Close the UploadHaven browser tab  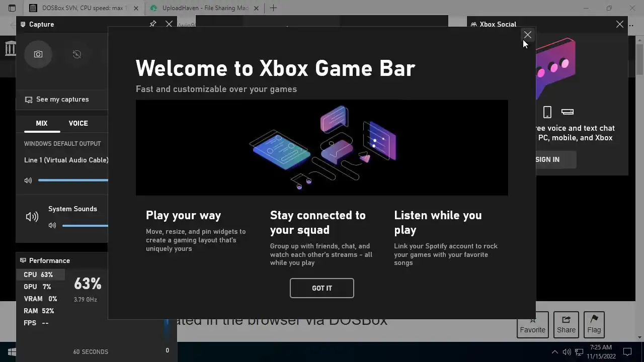pos(257,8)
